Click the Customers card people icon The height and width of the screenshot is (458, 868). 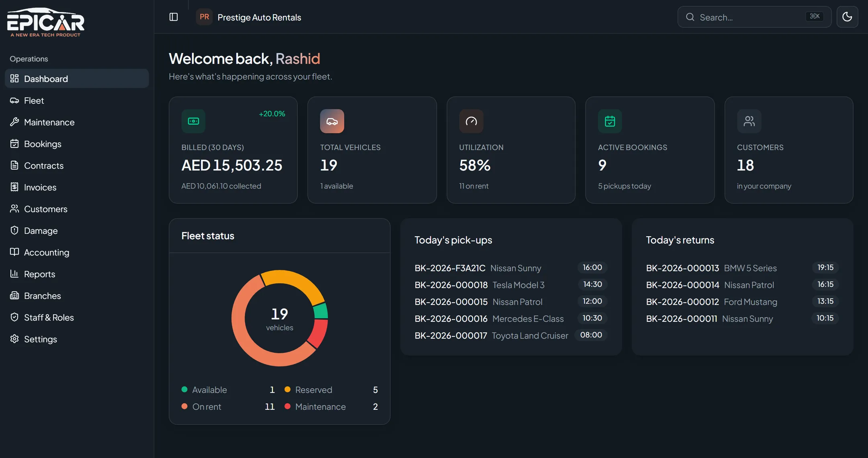[749, 121]
